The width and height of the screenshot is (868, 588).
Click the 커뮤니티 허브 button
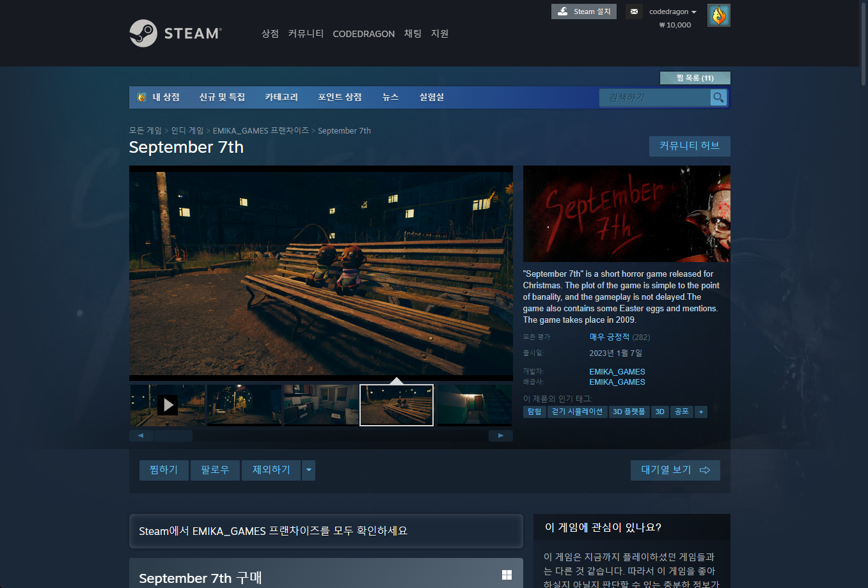(x=690, y=146)
